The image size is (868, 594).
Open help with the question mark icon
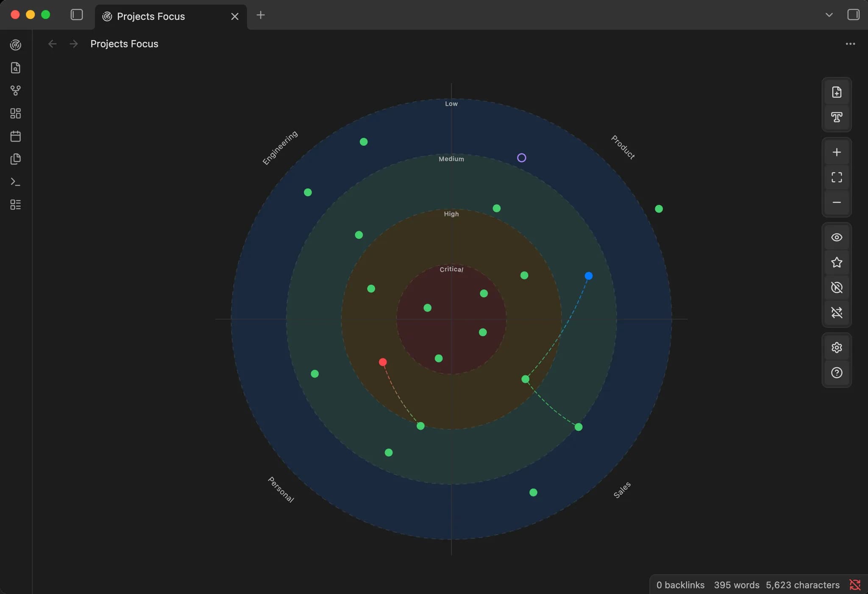coord(837,373)
